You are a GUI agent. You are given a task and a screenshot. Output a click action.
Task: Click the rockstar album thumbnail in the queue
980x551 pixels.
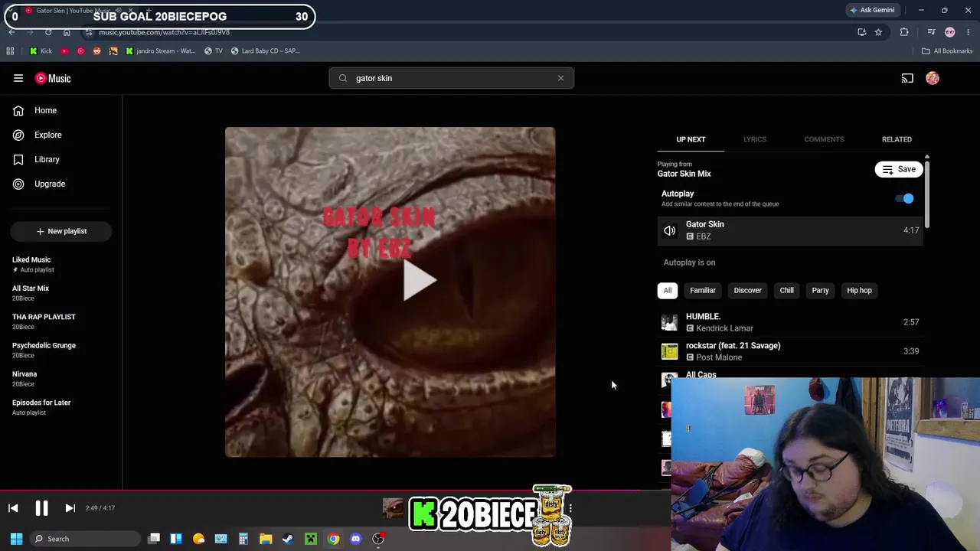click(670, 351)
